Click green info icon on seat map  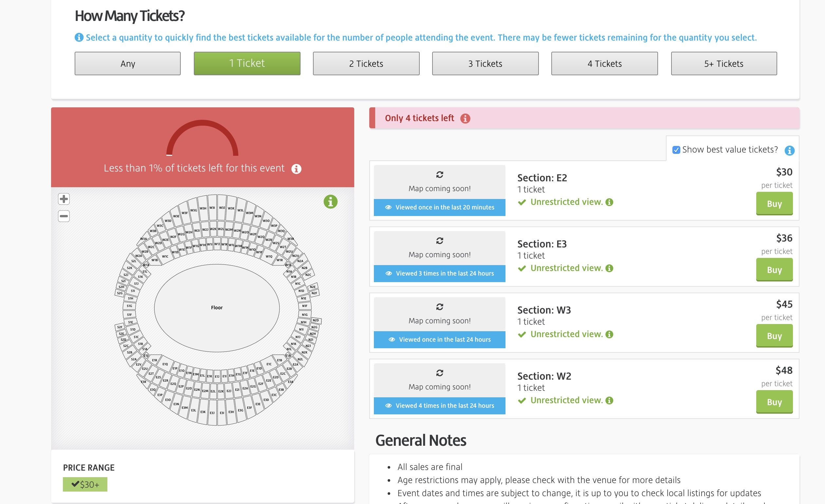coord(330,202)
